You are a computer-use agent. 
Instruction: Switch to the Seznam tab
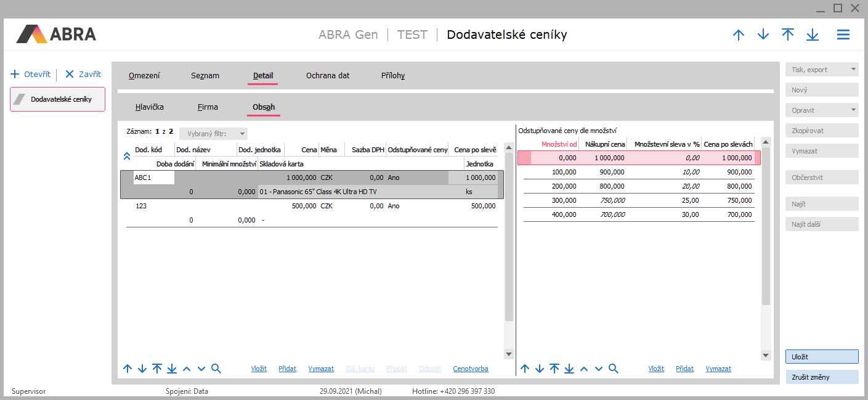click(x=205, y=76)
